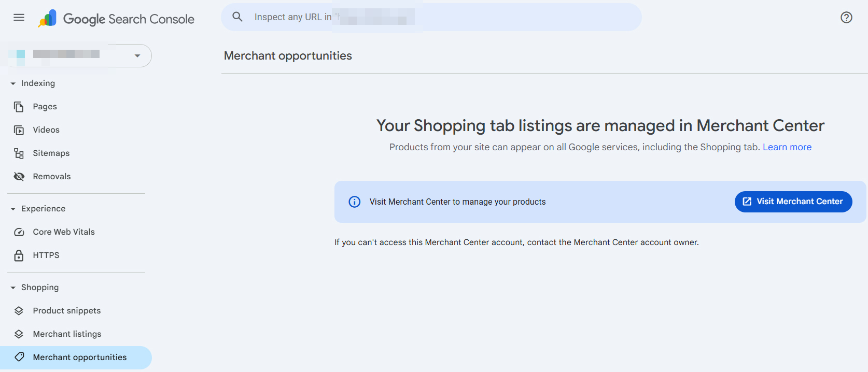Screen dimensions: 868x372
Task: Select the Product snippets tag icon
Action: coord(19,310)
